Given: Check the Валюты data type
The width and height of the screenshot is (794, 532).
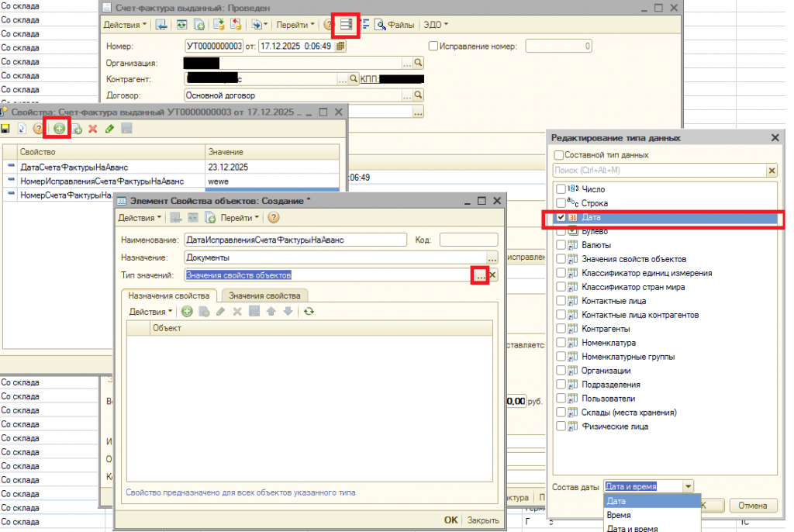Looking at the screenshot, I should pyautogui.click(x=561, y=245).
